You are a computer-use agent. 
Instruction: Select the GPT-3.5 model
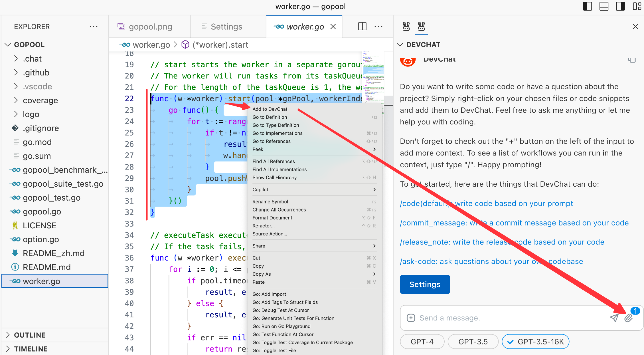pyautogui.click(x=473, y=341)
